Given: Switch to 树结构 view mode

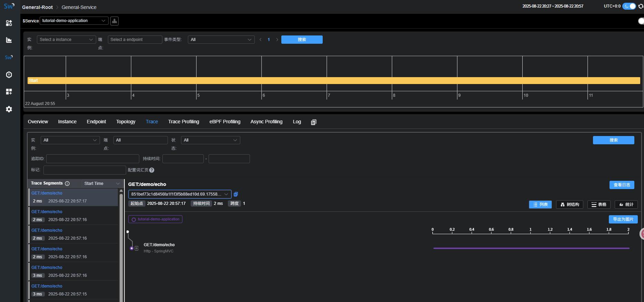Looking at the screenshot, I should pos(570,205).
